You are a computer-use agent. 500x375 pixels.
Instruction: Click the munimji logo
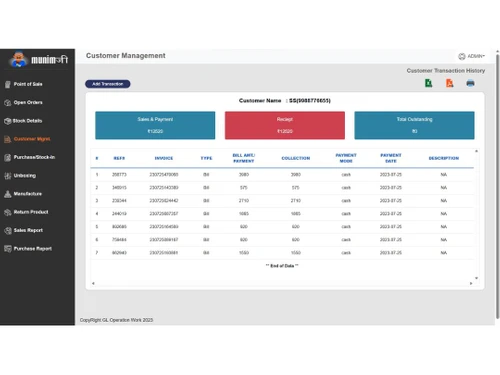point(39,59)
